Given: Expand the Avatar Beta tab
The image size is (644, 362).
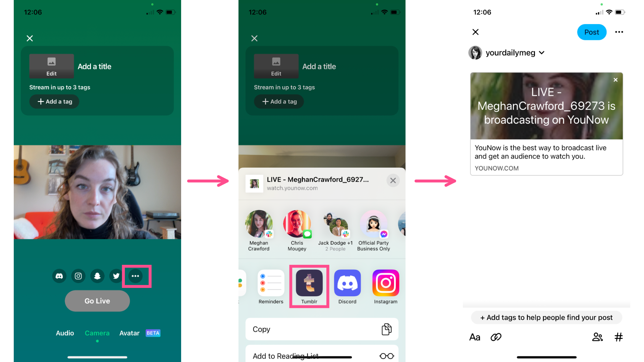Looking at the screenshot, I should coord(139,333).
